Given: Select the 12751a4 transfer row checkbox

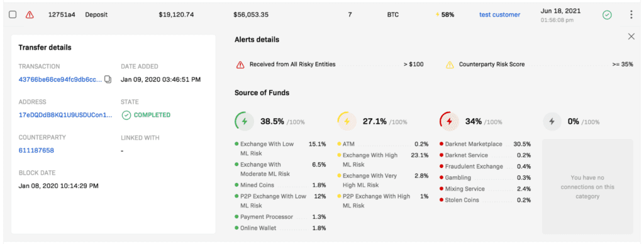Looking at the screenshot, I should (13, 14).
